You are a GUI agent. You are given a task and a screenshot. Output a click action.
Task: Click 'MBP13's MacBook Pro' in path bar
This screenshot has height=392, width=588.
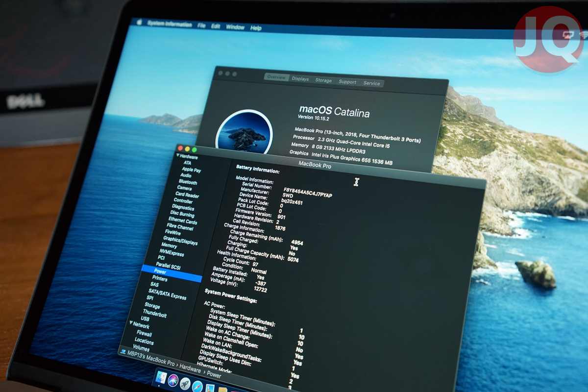(151, 359)
